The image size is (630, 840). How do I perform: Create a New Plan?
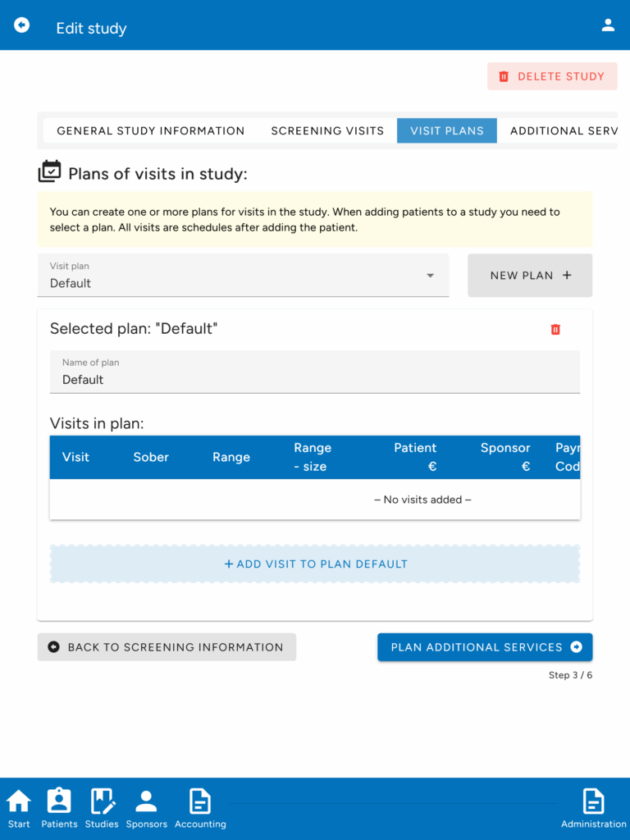(x=530, y=276)
